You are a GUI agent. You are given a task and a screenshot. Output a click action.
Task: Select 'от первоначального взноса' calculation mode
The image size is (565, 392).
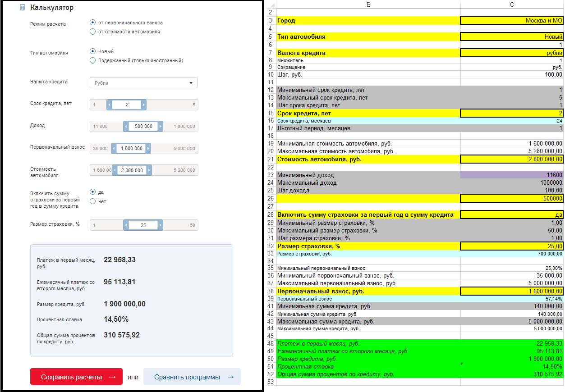pyautogui.click(x=93, y=23)
